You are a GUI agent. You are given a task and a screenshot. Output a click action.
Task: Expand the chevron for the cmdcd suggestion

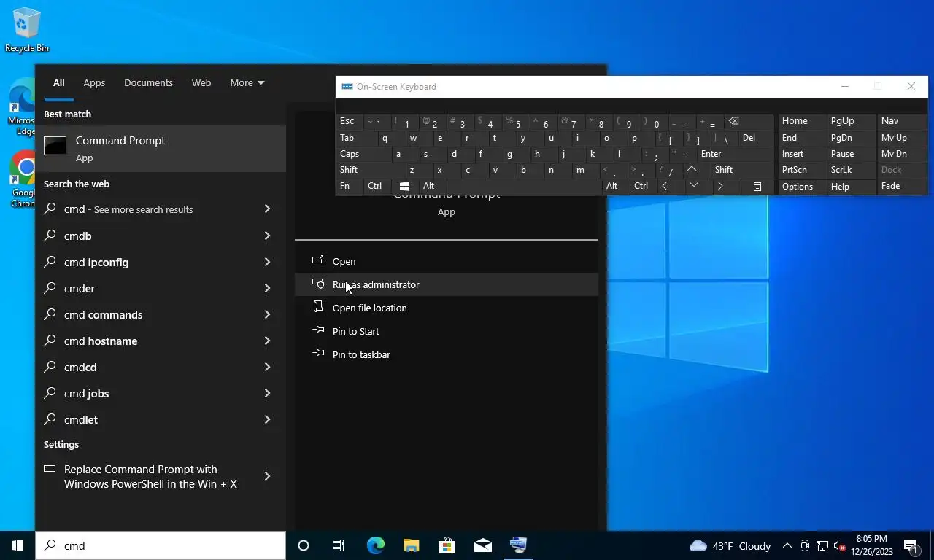pyautogui.click(x=267, y=367)
